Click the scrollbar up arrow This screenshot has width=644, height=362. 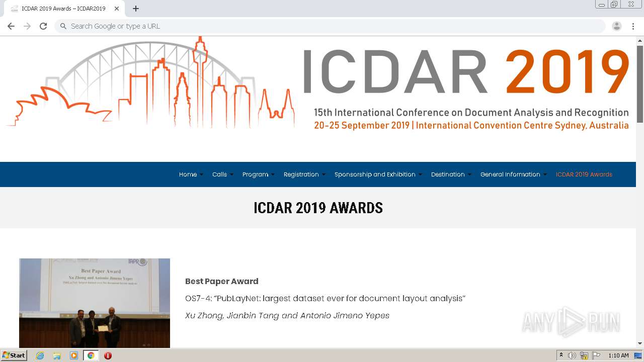click(x=640, y=40)
